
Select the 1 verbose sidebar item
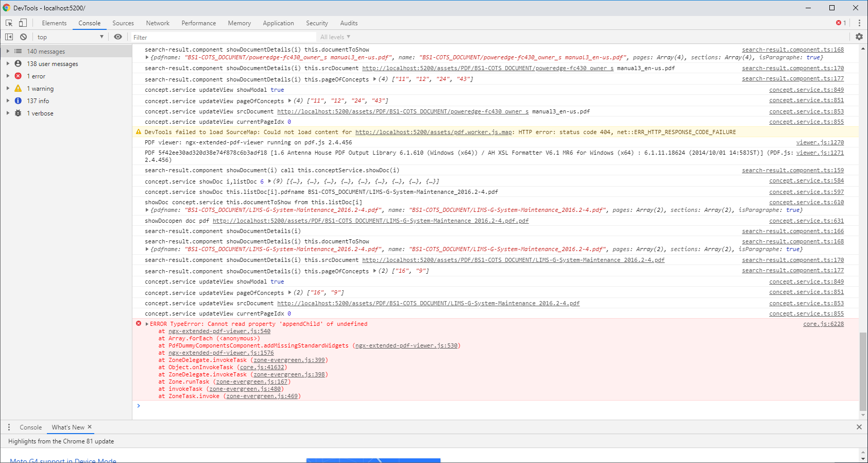66,113
